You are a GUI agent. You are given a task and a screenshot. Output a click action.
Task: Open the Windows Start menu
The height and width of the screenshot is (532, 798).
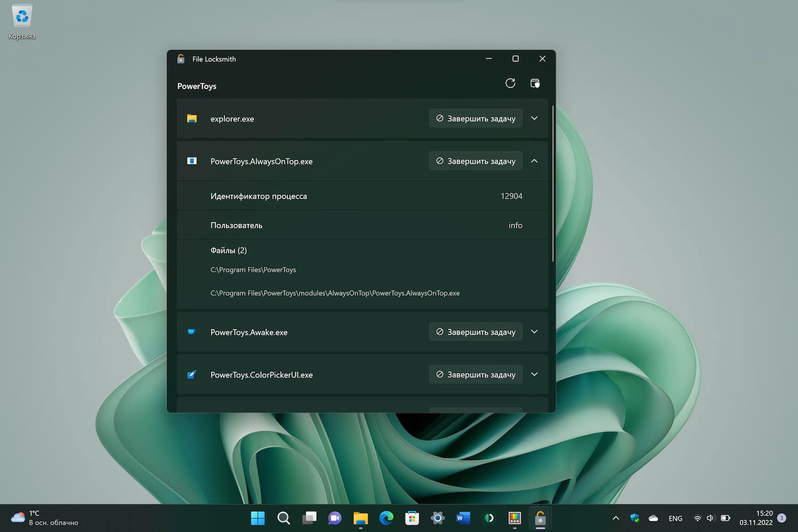click(257, 518)
